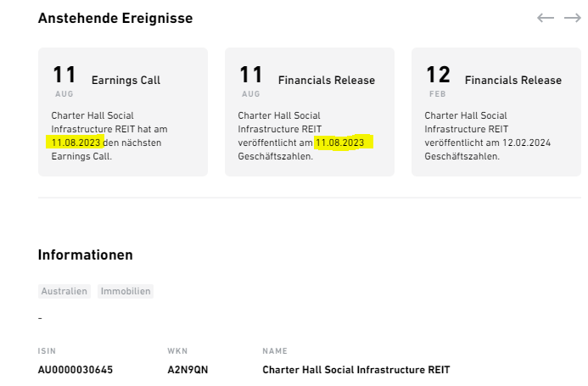Image resolution: width=588 pixels, height=386 pixels.
Task: Click the WKN value A2N9QN
Action: [x=188, y=370]
